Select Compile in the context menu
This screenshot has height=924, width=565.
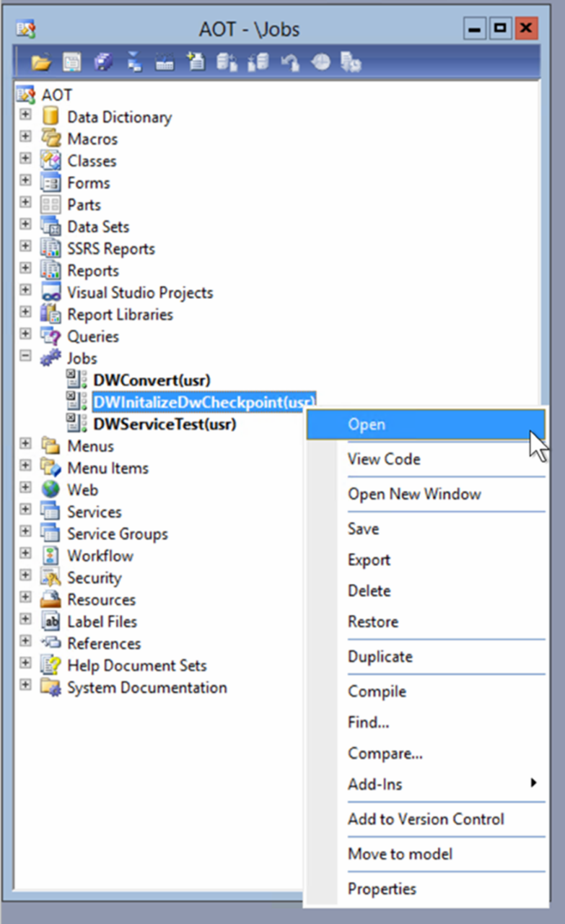click(x=377, y=692)
